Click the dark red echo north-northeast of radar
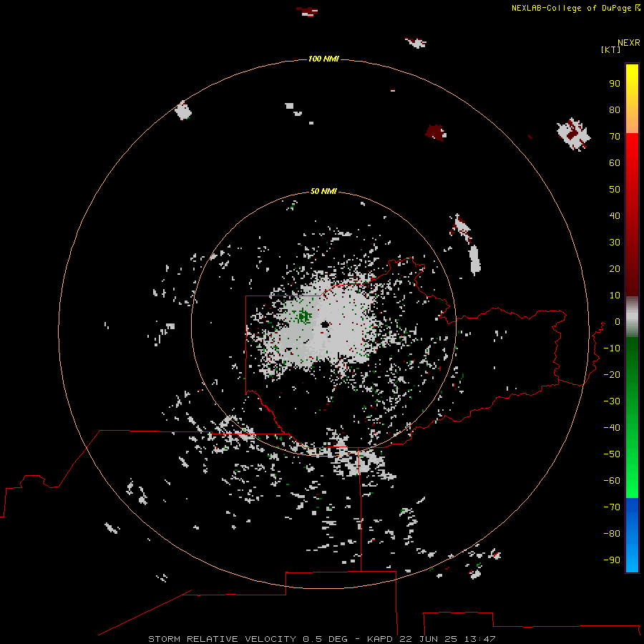The image size is (644, 644). [x=435, y=132]
